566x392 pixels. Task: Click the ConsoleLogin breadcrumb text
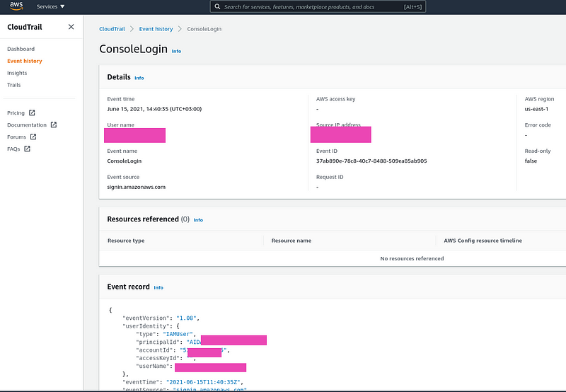pyautogui.click(x=204, y=29)
